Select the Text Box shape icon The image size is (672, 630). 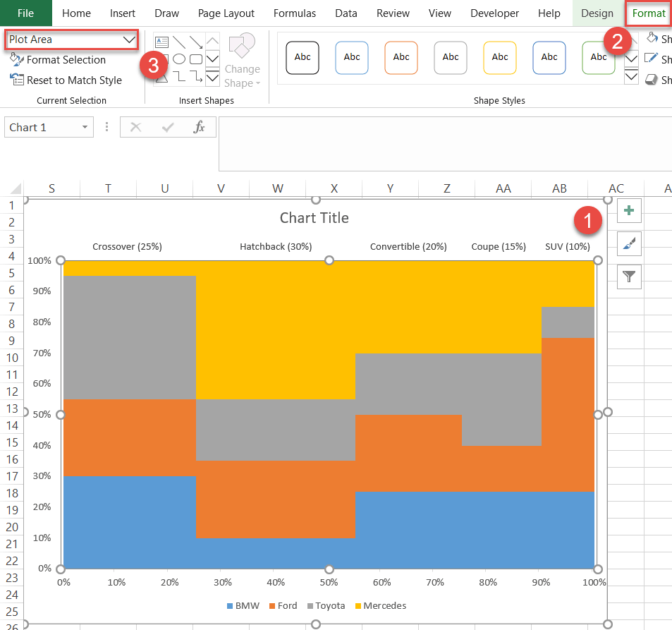tap(161, 42)
